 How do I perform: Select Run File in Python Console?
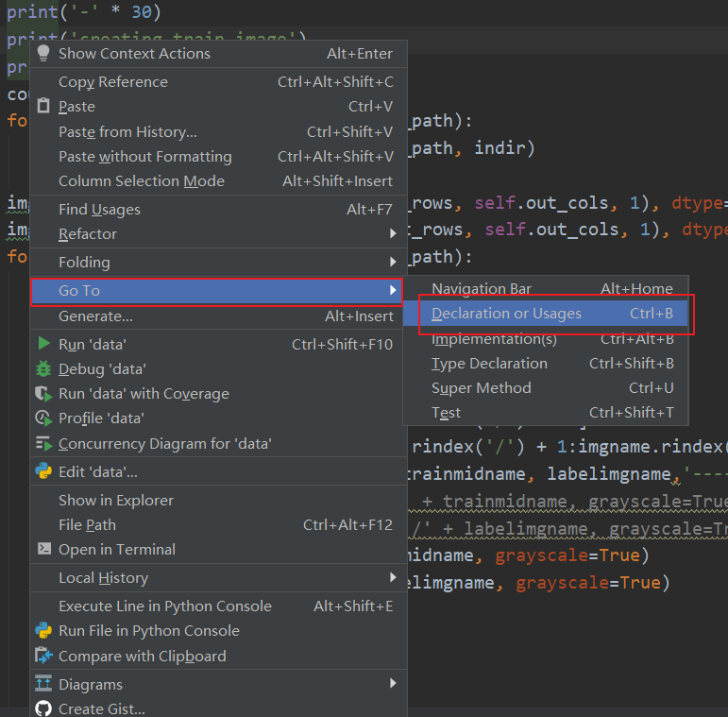click(x=219, y=631)
